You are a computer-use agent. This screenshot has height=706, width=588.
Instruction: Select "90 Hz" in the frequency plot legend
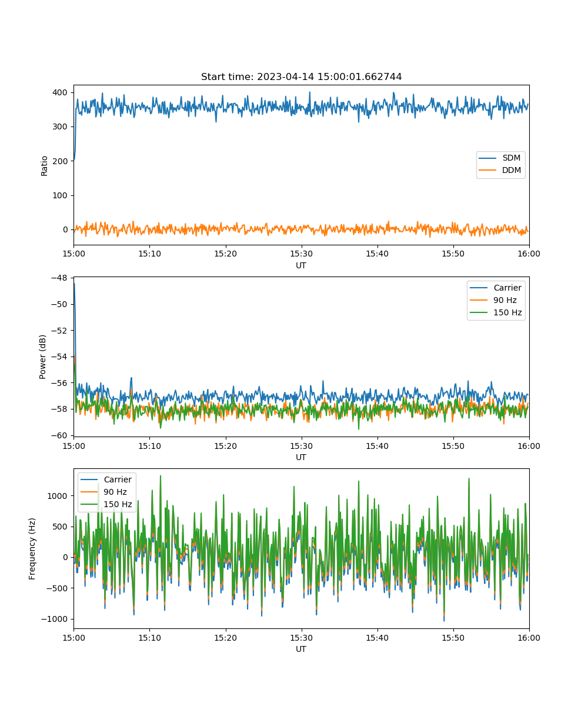[115, 492]
